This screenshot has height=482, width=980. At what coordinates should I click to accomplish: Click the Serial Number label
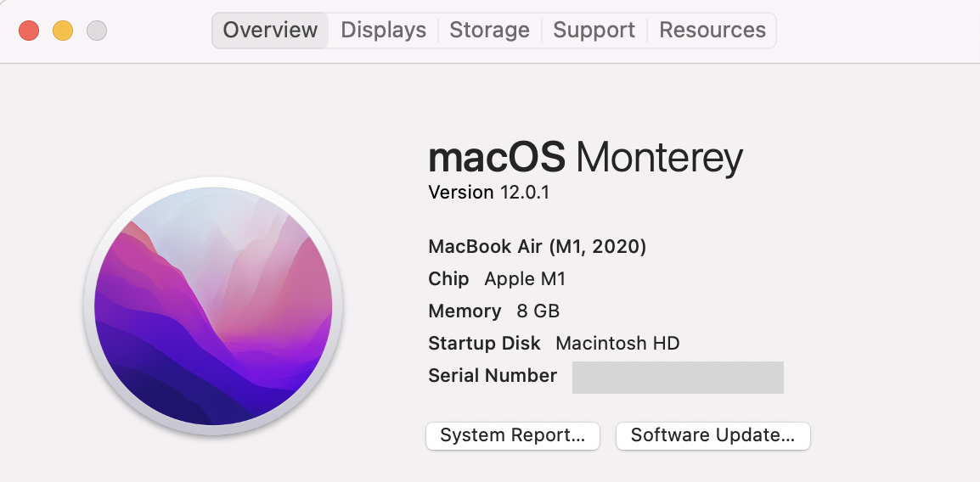pos(493,376)
